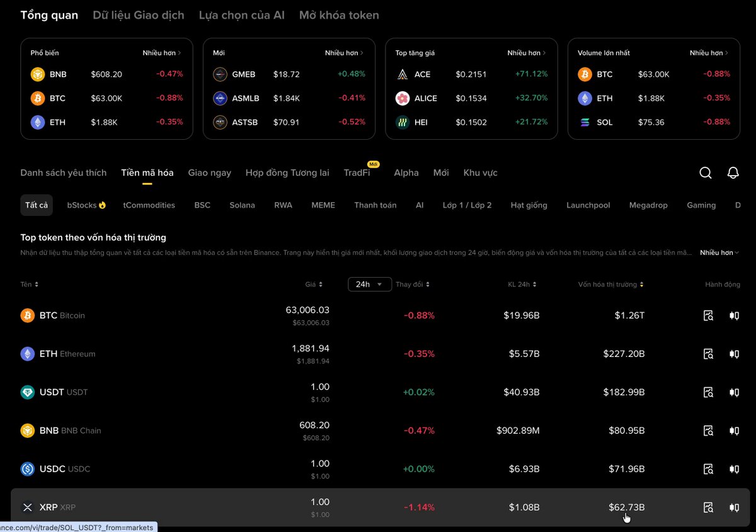Image resolution: width=756 pixels, height=532 pixels.
Task: Click the Ethereum logo in the table
Action: coord(28,354)
